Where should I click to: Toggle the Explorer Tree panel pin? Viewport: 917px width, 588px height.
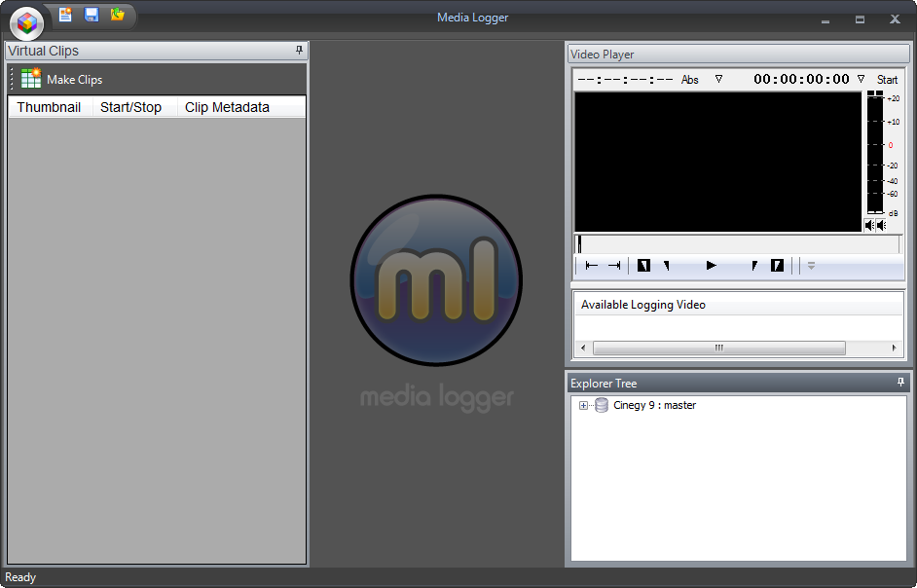900,383
